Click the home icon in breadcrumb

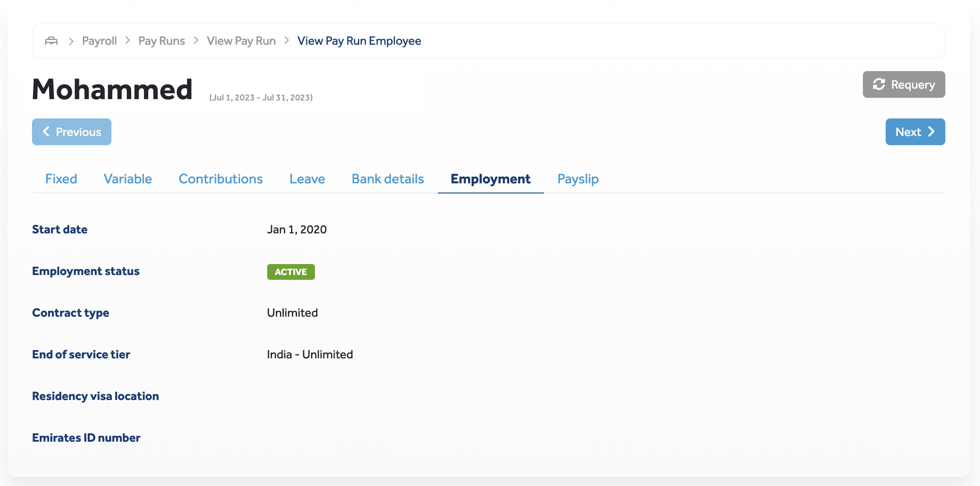pos(51,41)
